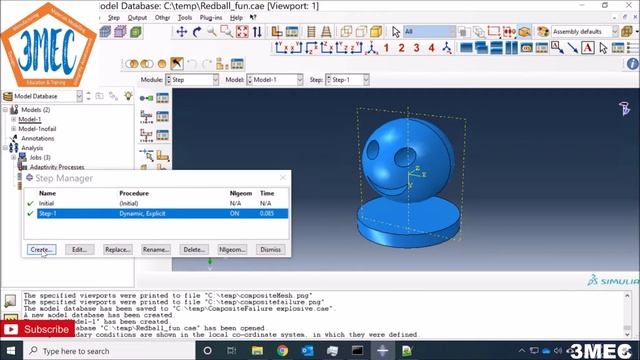This screenshot has width=640, height=360.
Task: Click the Create Text annotation A icon
Action: point(588,48)
